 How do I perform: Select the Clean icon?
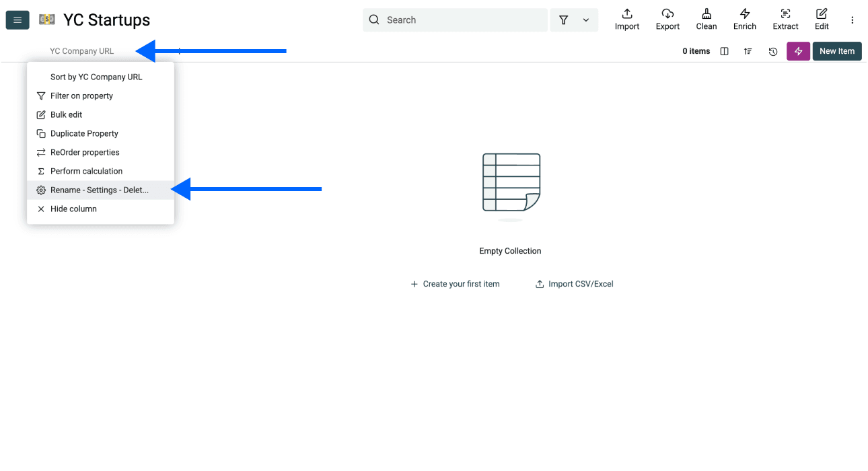[706, 19]
